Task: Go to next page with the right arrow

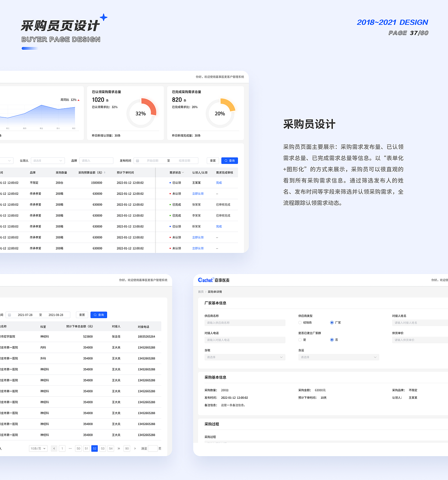Action: [x=135, y=448]
